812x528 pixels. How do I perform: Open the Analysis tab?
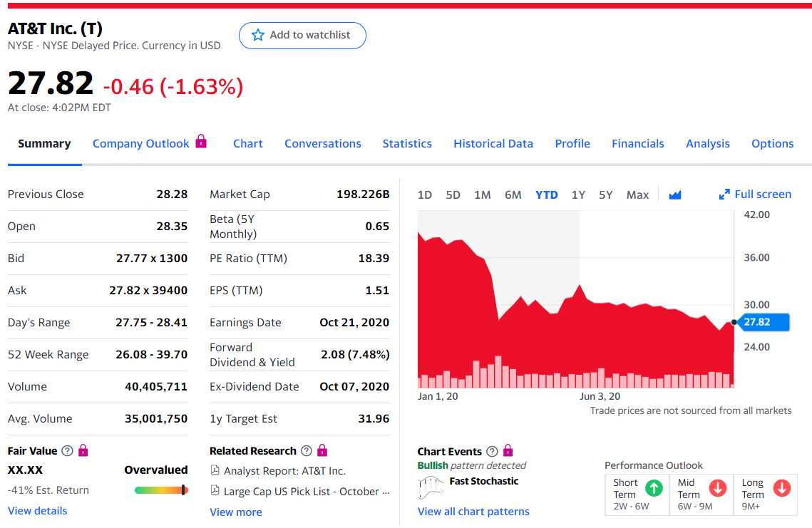point(707,144)
